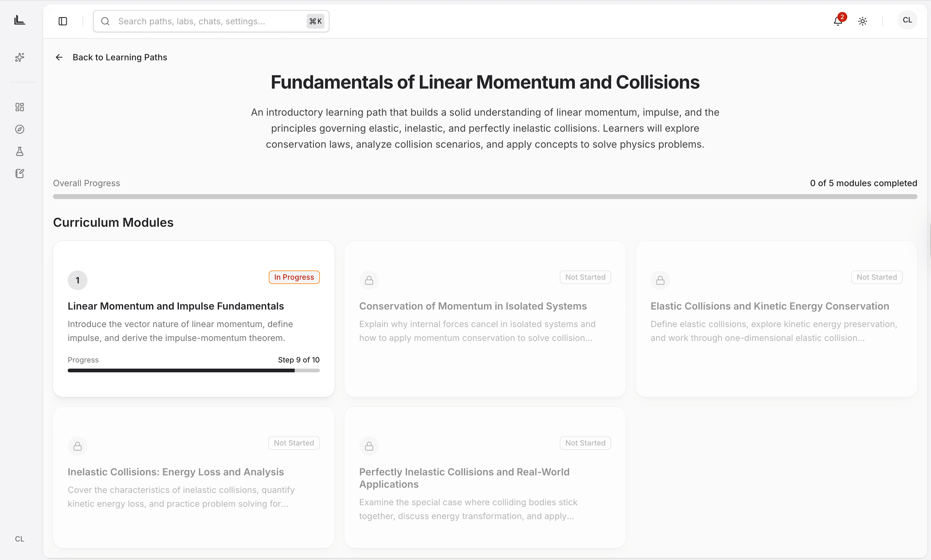Open the AI sparkle assistant icon

click(20, 57)
